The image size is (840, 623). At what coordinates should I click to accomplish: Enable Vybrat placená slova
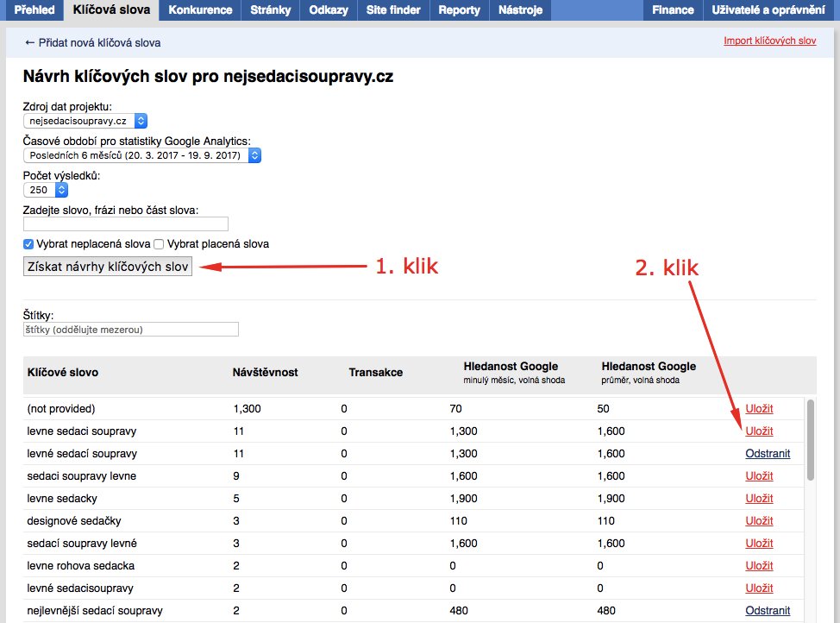pos(158,244)
